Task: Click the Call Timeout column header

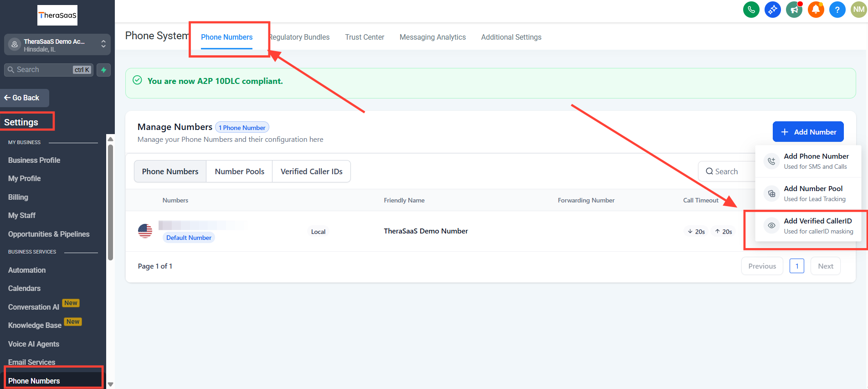Action: [x=701, y=200]
